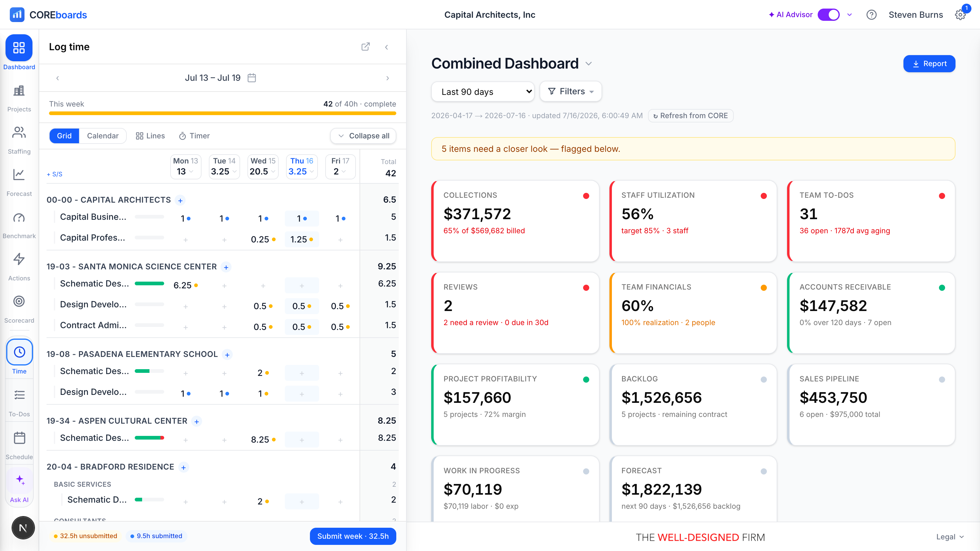Switch to the Grid view tab
The image size is (980, 551).
[64, 136]
